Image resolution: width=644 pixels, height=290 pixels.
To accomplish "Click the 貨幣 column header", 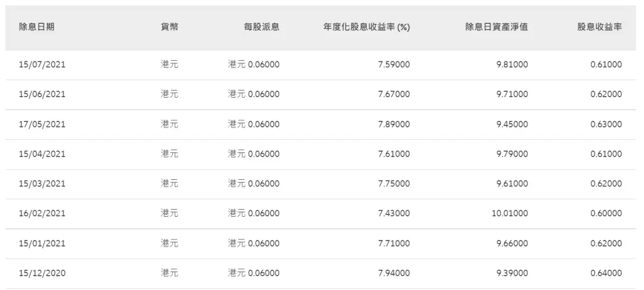I will (169, 27).
